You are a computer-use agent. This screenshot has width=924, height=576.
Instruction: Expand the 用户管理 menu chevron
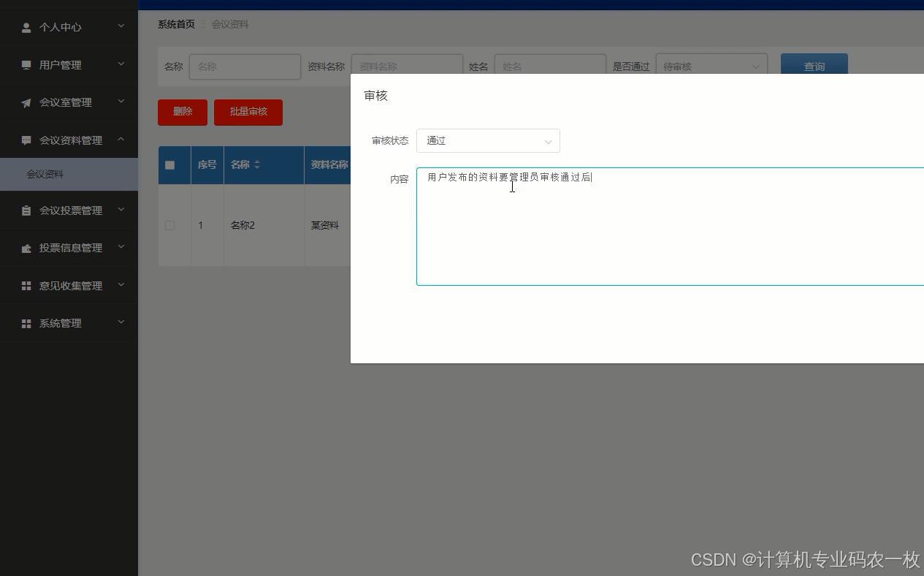(121, 64)
